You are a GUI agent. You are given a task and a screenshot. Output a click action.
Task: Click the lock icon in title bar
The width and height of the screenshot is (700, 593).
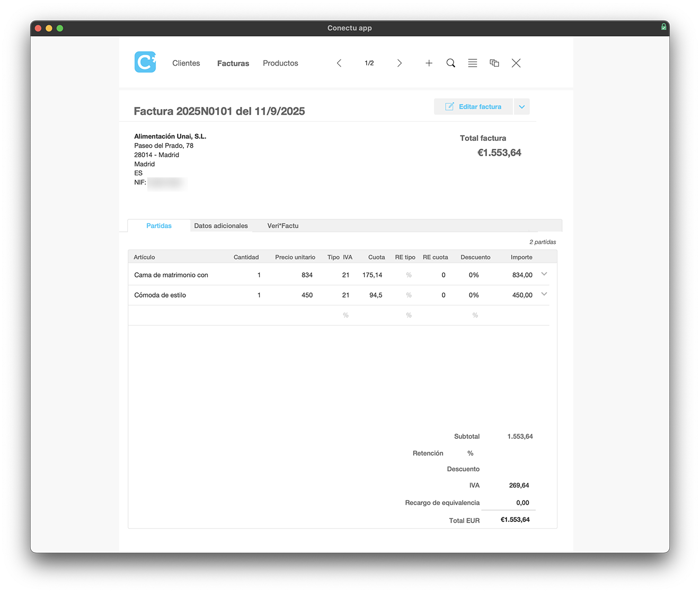coord(663,27)
